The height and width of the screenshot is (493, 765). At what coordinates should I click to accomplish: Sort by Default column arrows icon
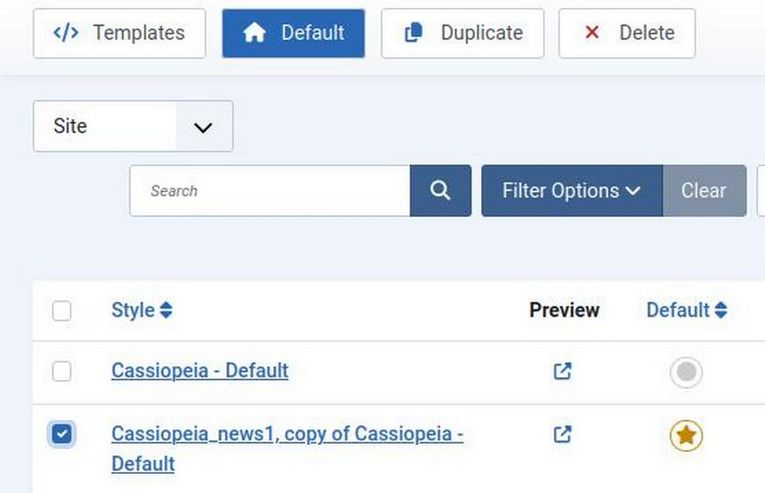[721, 311]
